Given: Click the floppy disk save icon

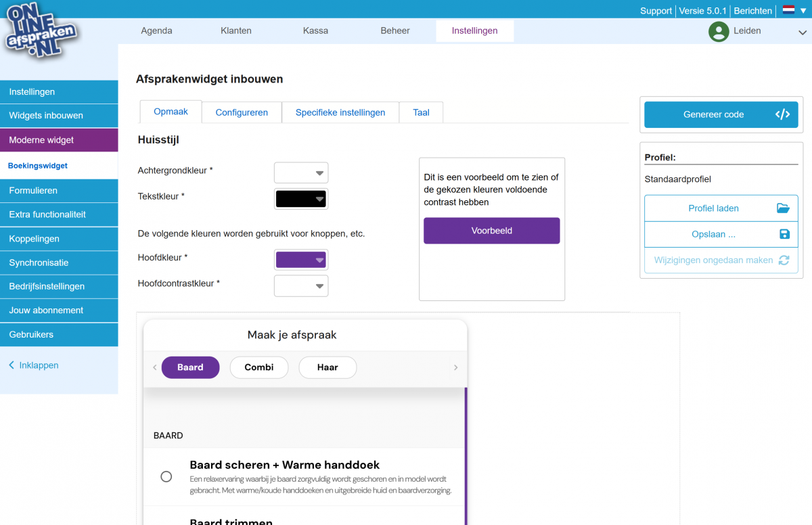Looking at the screenshot, I should [784, 234].
